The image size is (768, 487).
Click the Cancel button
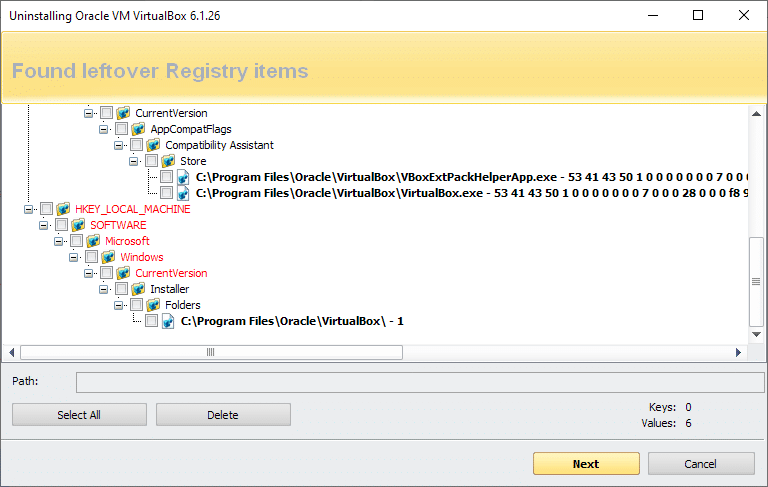point(701,463)
